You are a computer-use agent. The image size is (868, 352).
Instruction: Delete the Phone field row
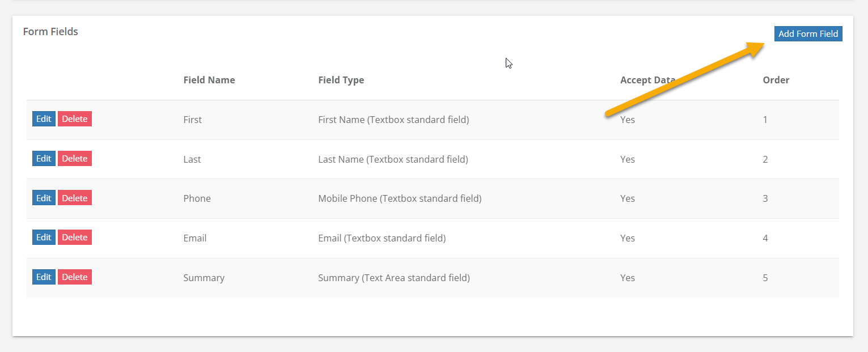(75, 198)
